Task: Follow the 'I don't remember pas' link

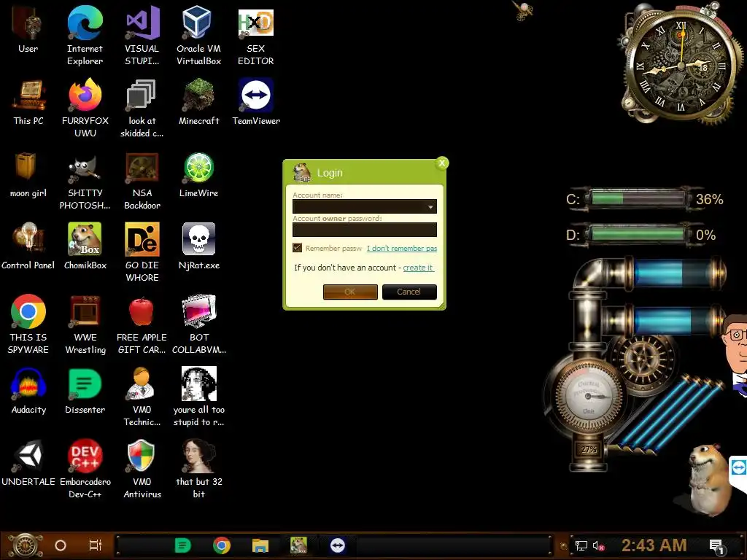Action: tap(402, 248)
